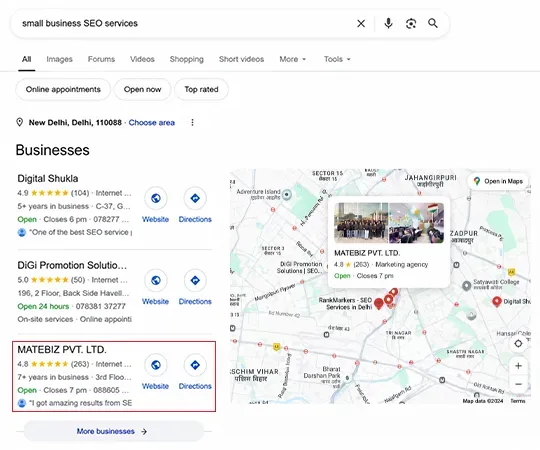Click the Digital Shukla red pin on map
The width and height of the screenshot is (540, 450).
coord(496,301)
